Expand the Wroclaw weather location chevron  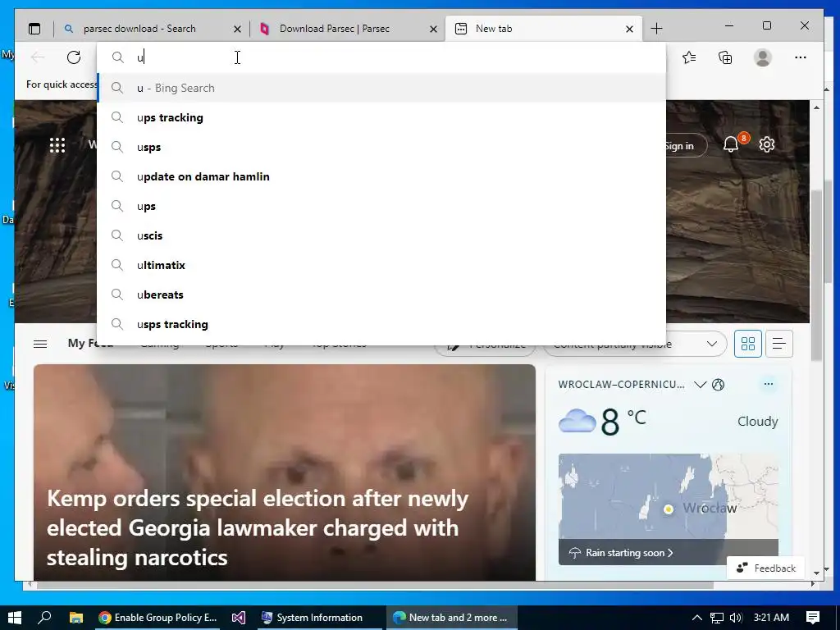coord(700,384)
